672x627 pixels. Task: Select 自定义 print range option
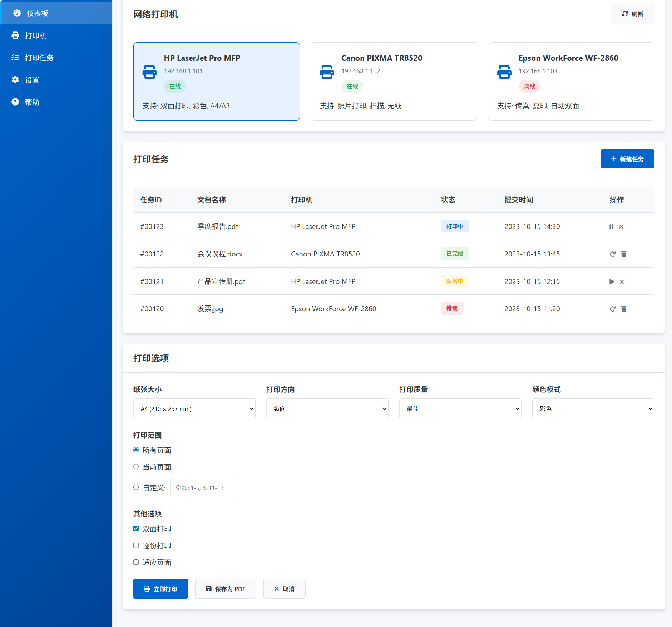click(136, 488)
